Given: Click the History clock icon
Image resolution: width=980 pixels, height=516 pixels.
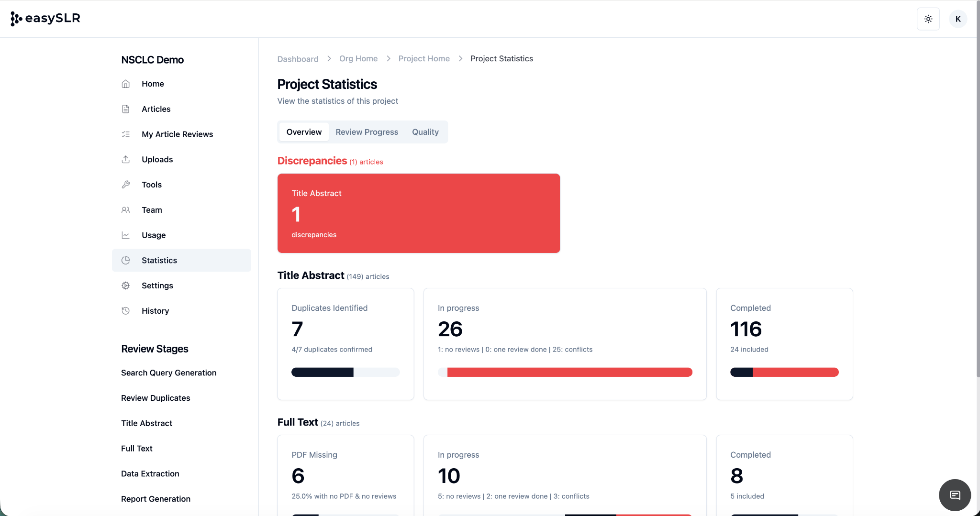Looking at the screenshot, I should click(126, 311).
